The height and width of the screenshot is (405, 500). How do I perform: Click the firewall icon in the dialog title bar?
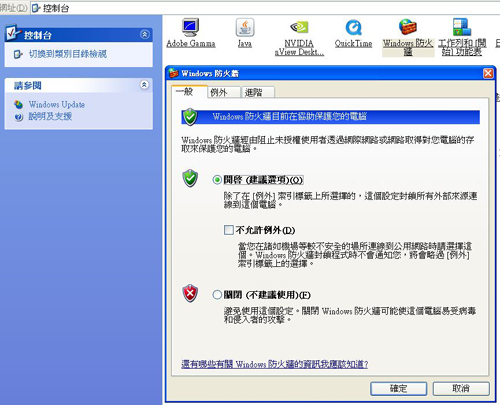pyautogui.click(x=173, y=73)
